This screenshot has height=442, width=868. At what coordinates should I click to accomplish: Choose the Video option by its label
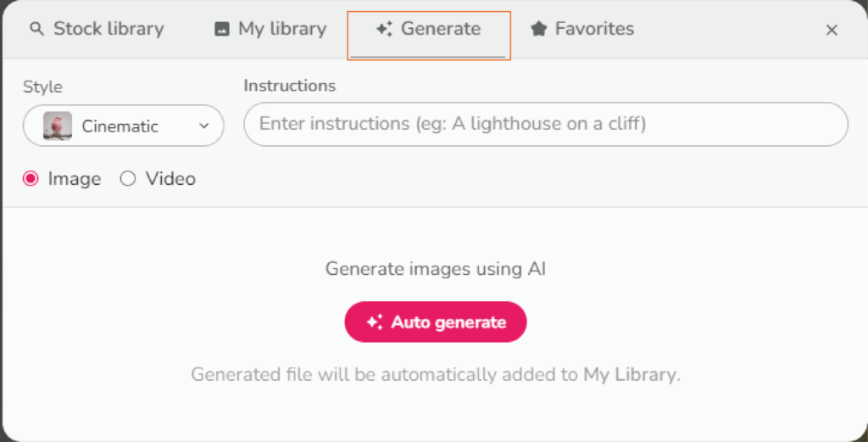pos(170,179)
